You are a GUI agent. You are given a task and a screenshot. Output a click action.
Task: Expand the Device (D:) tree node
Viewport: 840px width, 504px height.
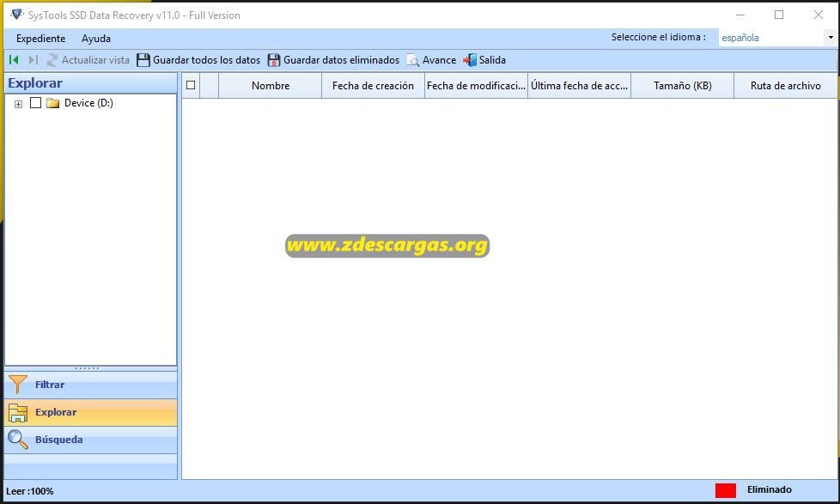[18, 104]
